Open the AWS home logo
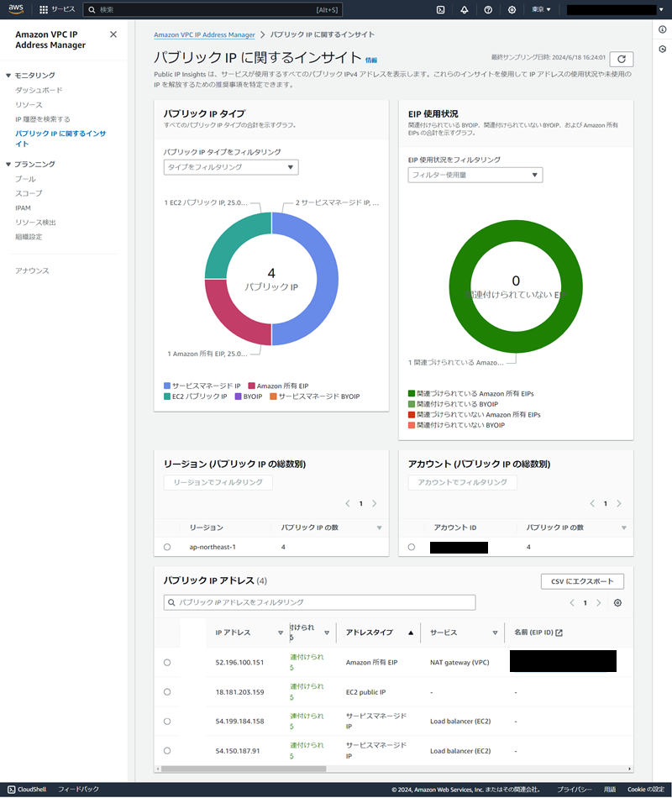The height and width of the screenshot is (798, 672). coord(16,8)
